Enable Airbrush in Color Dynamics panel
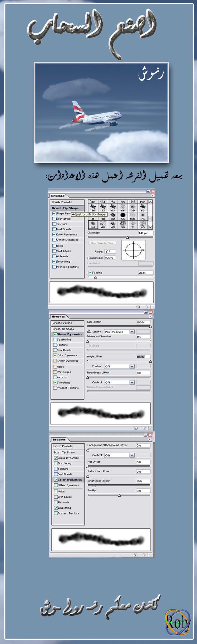 pos(56,502)
